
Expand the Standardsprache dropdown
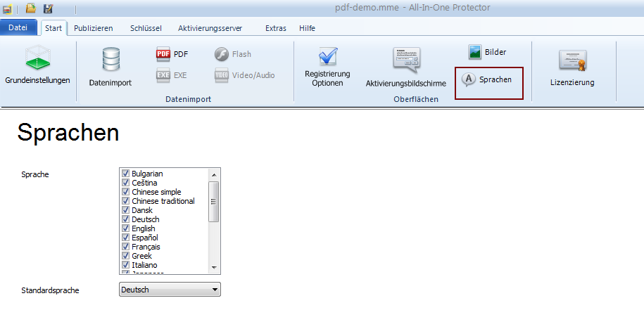pos(215,290)
